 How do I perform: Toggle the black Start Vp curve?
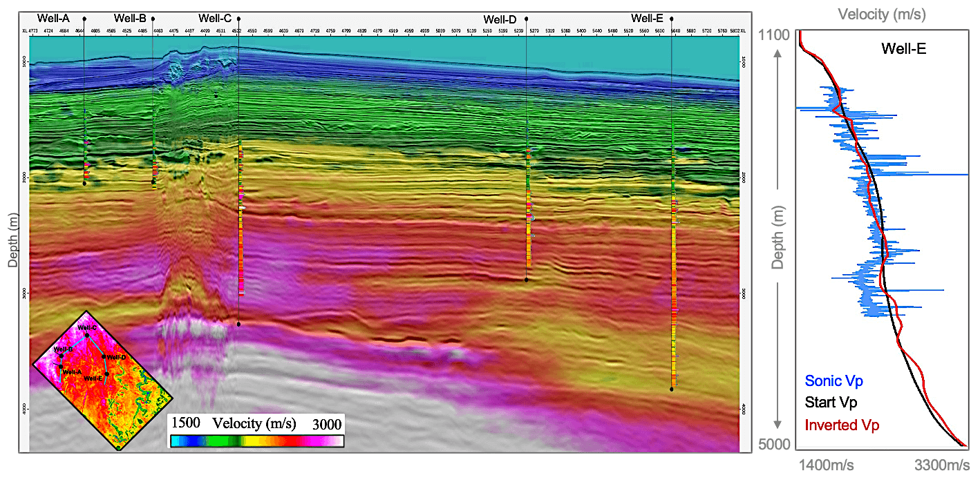(x=831, y=403)
